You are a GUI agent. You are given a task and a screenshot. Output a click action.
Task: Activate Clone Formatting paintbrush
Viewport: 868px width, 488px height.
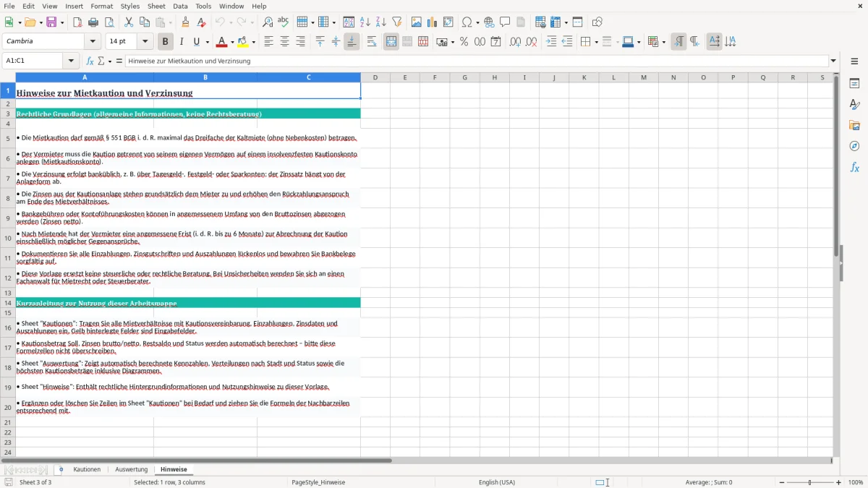185,22
